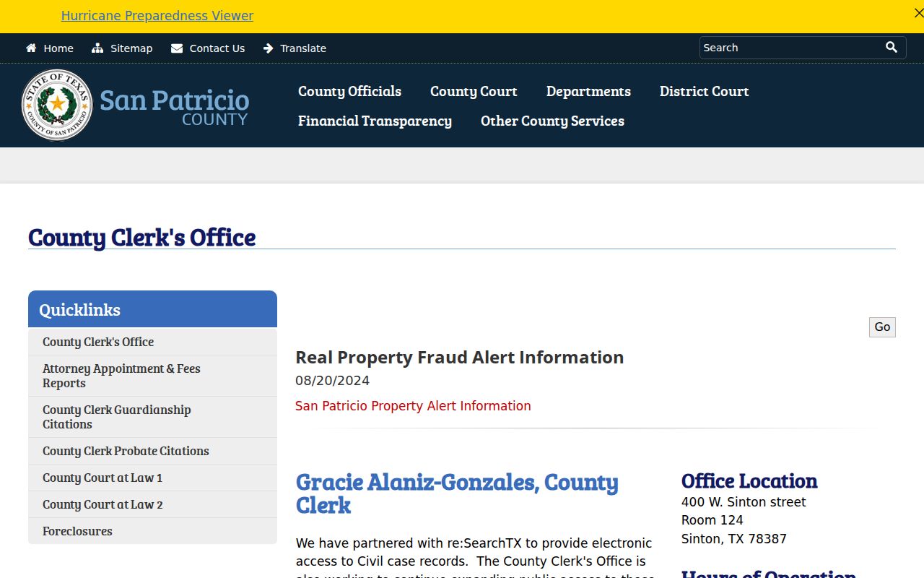Click the San Patricio County site title
Screen dimensions: 924x578
(174, 107)
